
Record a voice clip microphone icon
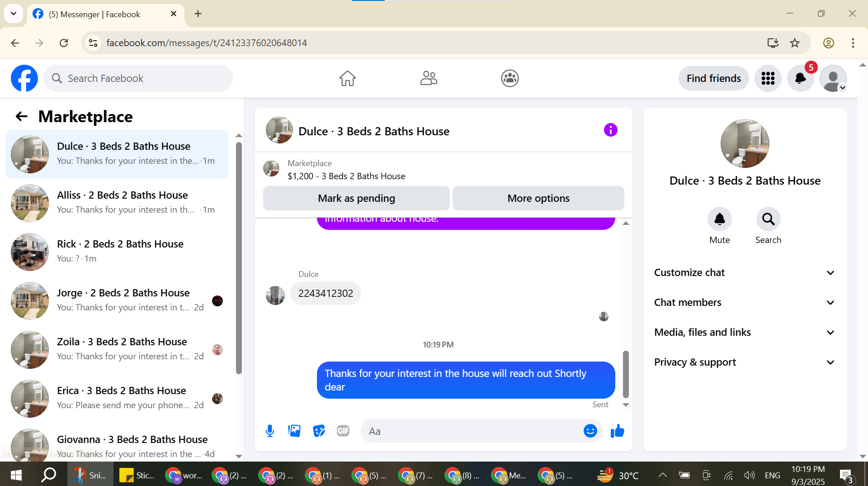270,431
